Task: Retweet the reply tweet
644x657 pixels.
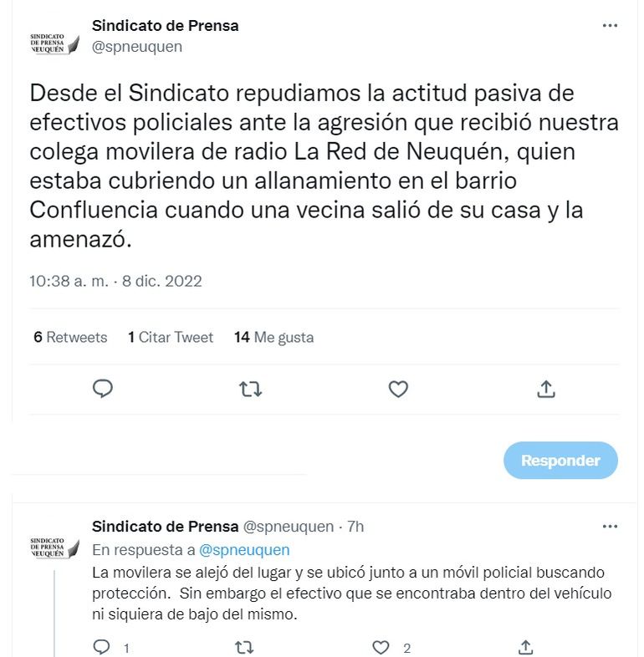Action: (243, 647)
